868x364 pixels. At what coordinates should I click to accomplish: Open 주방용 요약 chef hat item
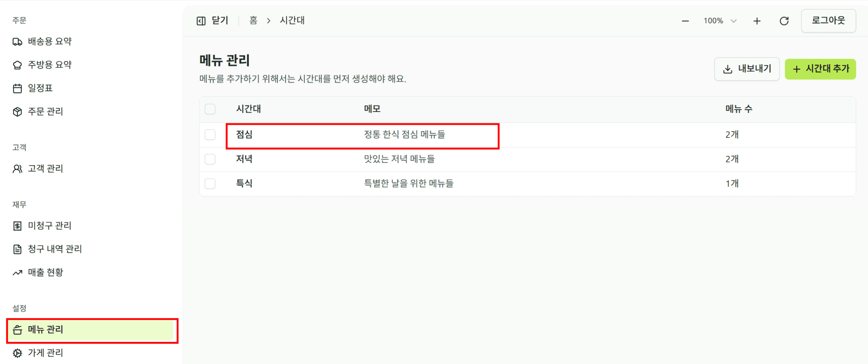42,65
